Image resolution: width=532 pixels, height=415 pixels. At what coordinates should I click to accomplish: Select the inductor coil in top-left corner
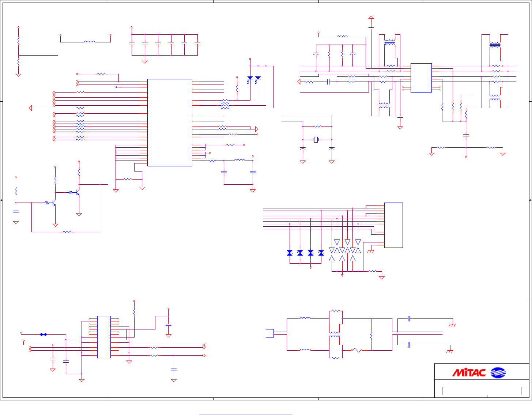pos(90,42)
